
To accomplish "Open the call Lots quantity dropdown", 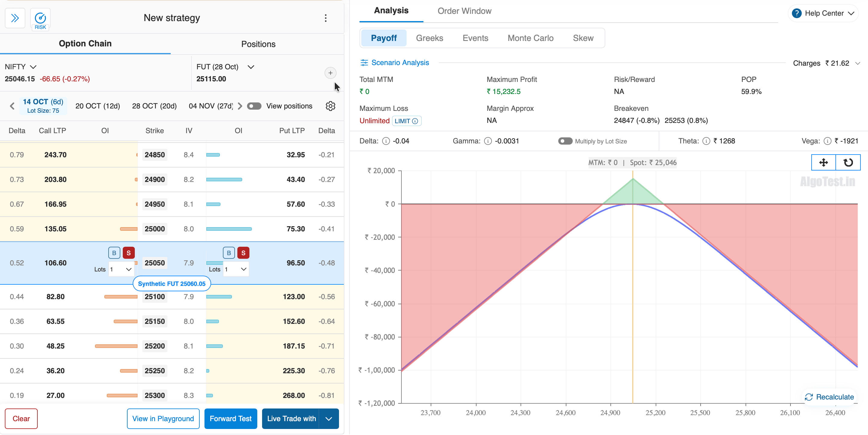I will 121,269.
